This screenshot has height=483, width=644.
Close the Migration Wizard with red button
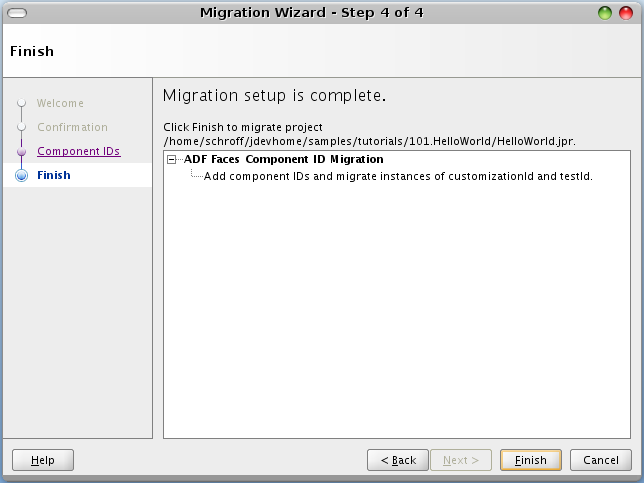coord(626,13)
